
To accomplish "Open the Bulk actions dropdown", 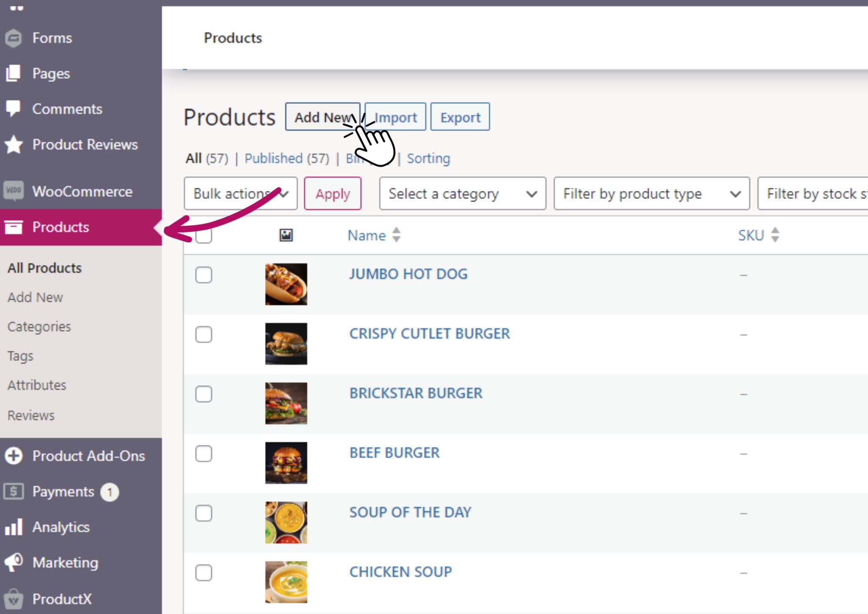I will (240, 194).
